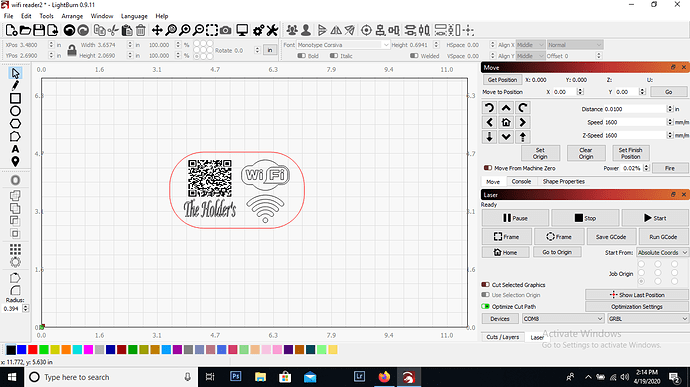Open the Normal text mode dropdown
The height and width of the screenshot is (387, 690).
[574, 45]
